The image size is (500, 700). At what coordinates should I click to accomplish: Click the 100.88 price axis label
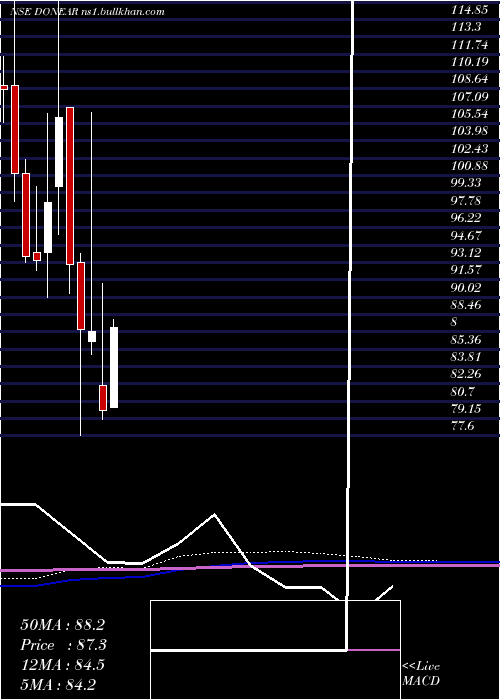pos(469,166)
